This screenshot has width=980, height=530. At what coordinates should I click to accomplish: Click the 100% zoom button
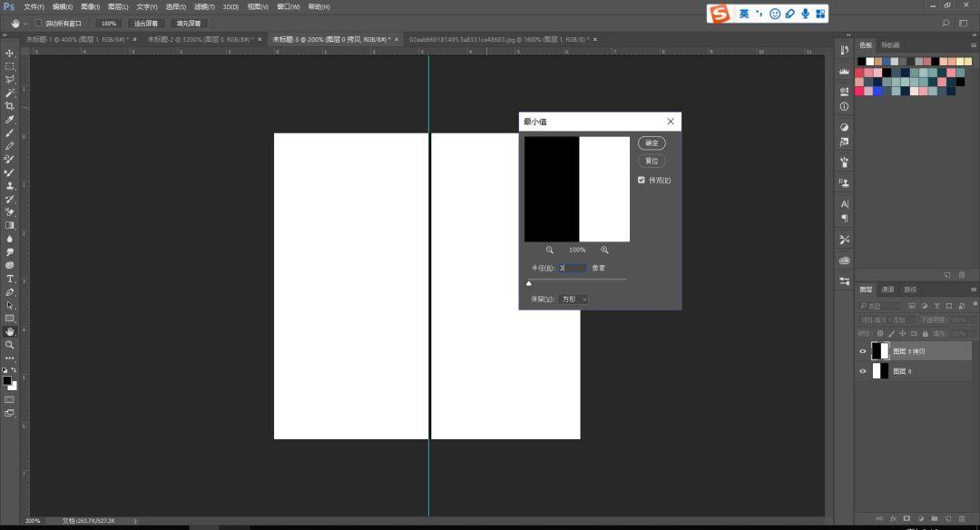(x=109, y=23)
